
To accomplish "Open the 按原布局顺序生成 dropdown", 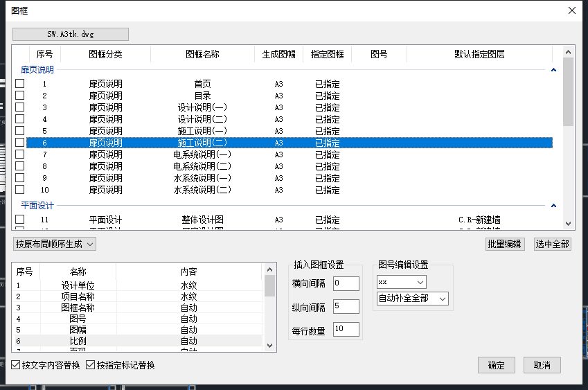I will tap(55, 244).
